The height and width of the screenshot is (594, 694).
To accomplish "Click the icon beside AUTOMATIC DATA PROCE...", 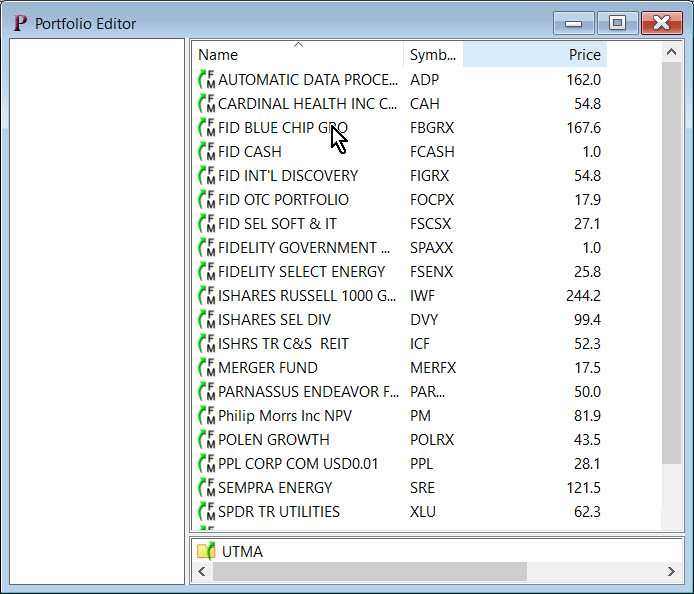I will [x=207, y=80].
